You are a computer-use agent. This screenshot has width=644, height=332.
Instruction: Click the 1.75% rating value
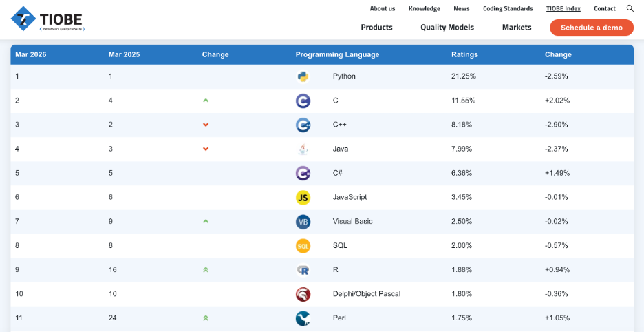[x=462, y=318]
